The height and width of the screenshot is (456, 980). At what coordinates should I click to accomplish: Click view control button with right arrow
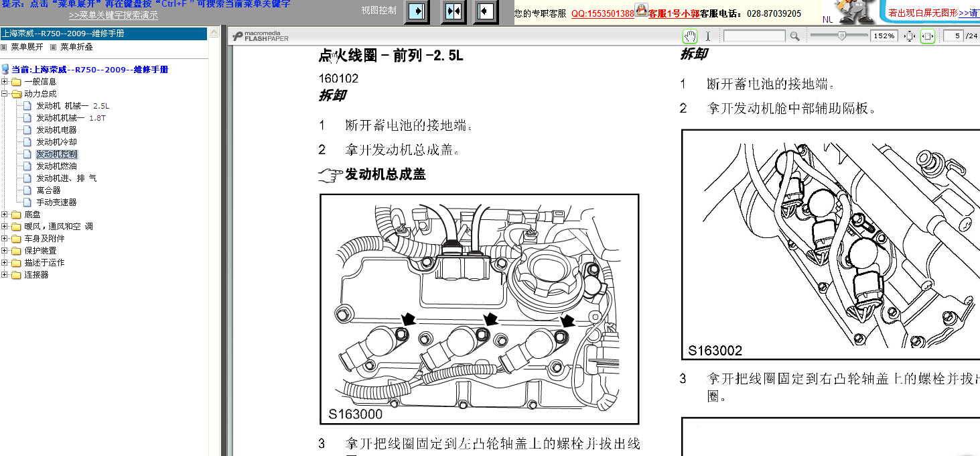(x=417, y=12)
